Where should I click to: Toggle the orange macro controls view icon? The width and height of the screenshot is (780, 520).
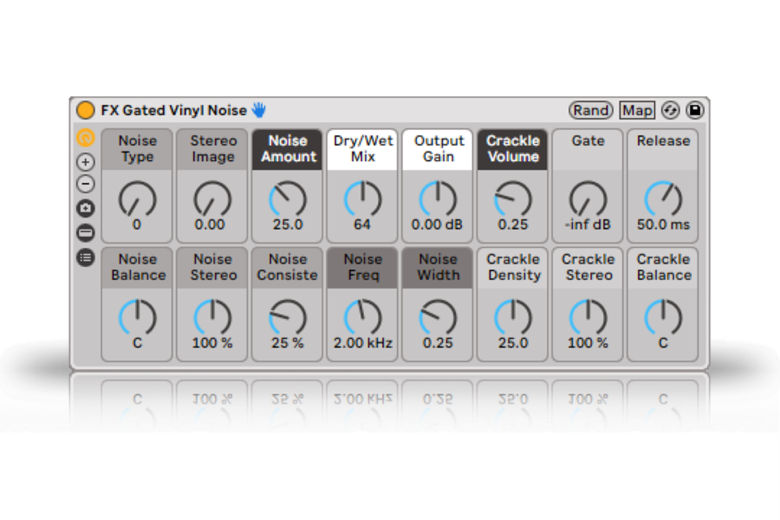pos(86,138)
